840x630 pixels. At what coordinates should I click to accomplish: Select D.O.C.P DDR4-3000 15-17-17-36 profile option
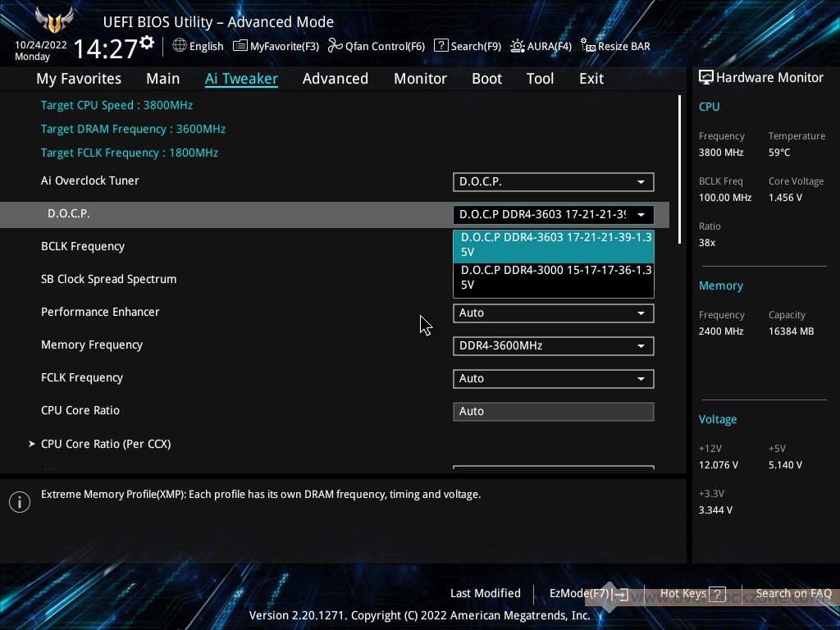pyautogui.click(x=553, y=277)
